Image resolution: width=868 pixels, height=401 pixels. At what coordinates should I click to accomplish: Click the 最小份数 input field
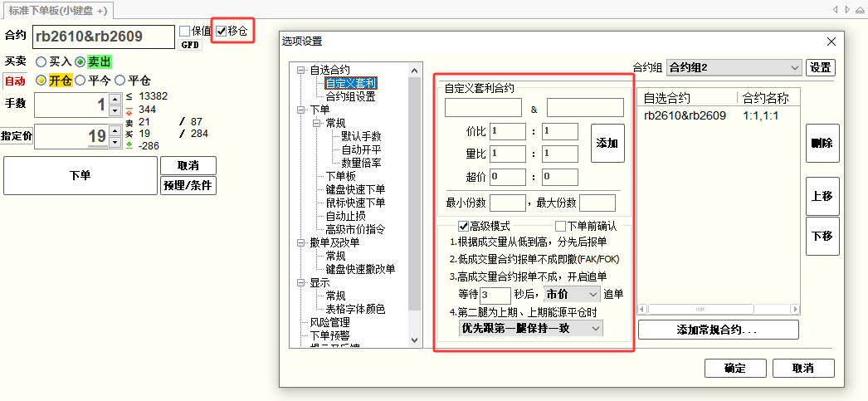[x=508, y=203]
